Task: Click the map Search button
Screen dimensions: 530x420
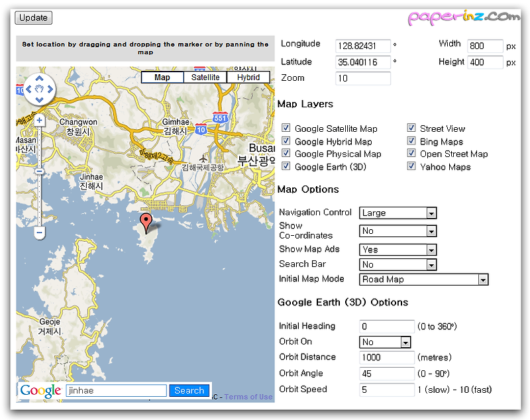Action: pos(189,391)
